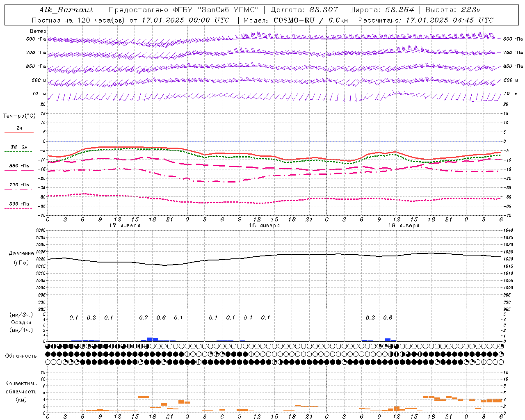Select the 2м temperature legend entry
The width and height of the screenshot is (525, 420).
click(x=19, y=128)
